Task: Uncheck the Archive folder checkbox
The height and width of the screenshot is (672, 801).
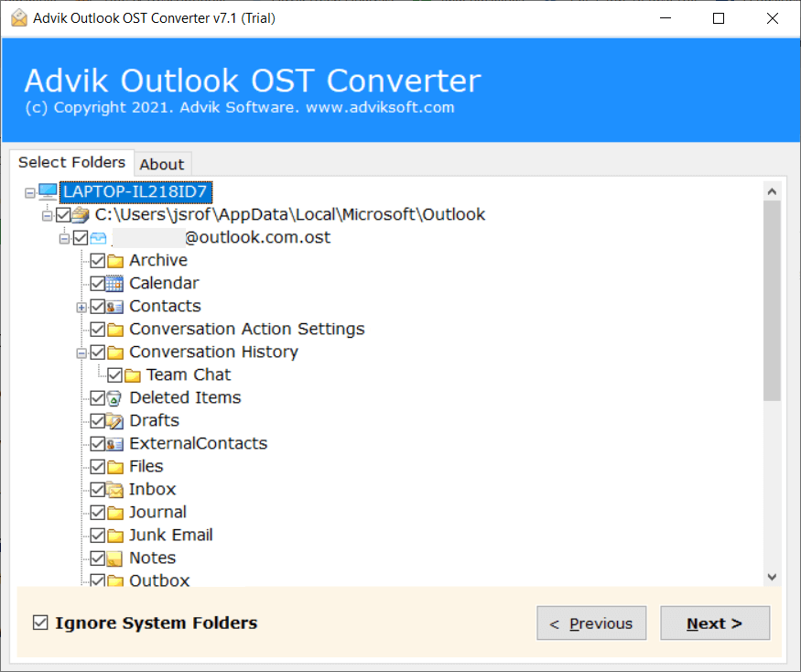Action: (x=98, y=260)
